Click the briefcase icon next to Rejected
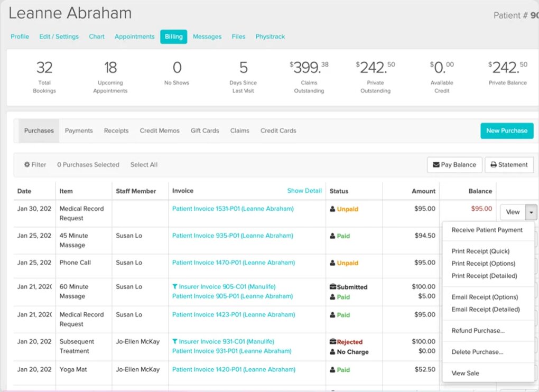Image resolution: width=539 pixels, height=392 pixels. pos(333,342)
